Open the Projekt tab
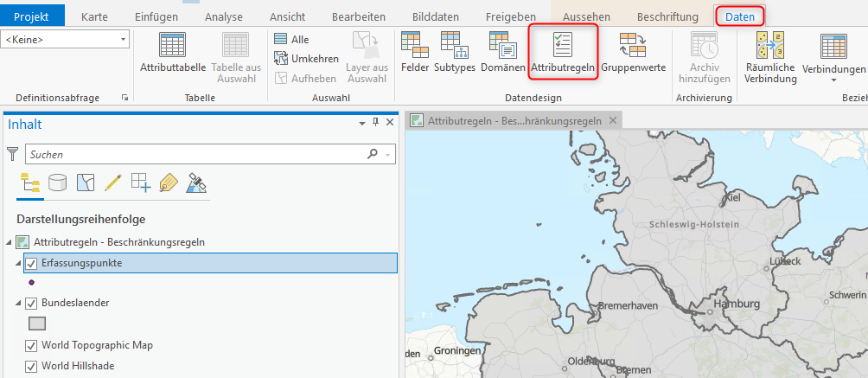Viewport: 868px width, 378px height. [32, 16]
